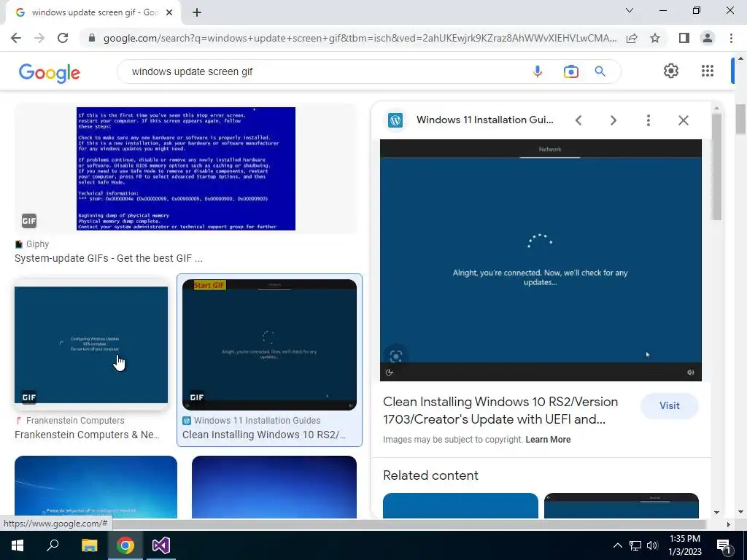Click the preview panel scrollbar
Image resolution: width=747 pixels, height=560 pixels.
(716, 167)
